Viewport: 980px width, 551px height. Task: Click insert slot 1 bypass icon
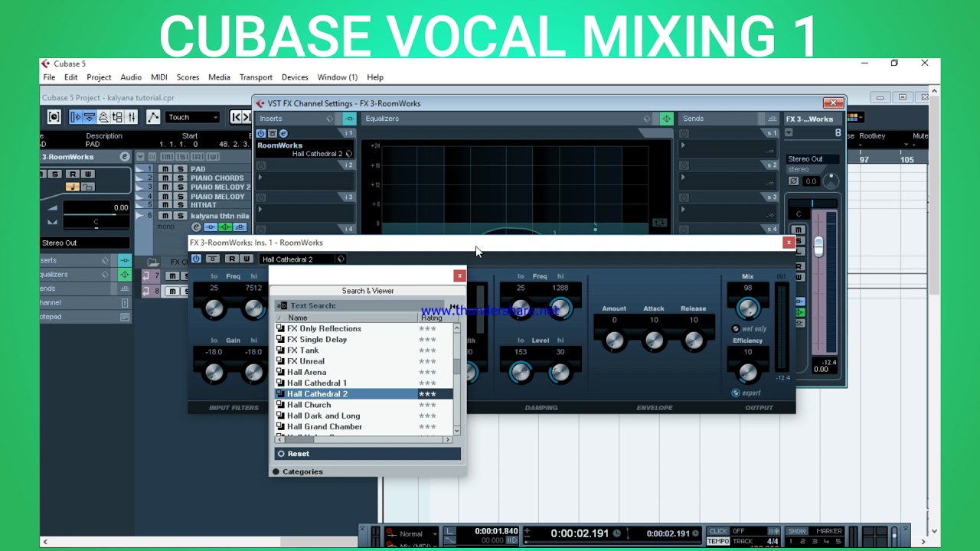click(272, 133)
